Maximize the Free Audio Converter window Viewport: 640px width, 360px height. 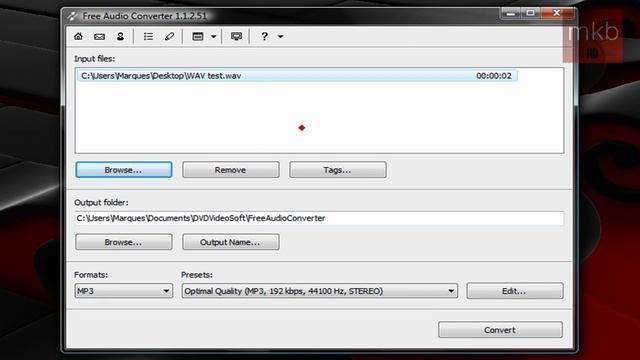530,13
